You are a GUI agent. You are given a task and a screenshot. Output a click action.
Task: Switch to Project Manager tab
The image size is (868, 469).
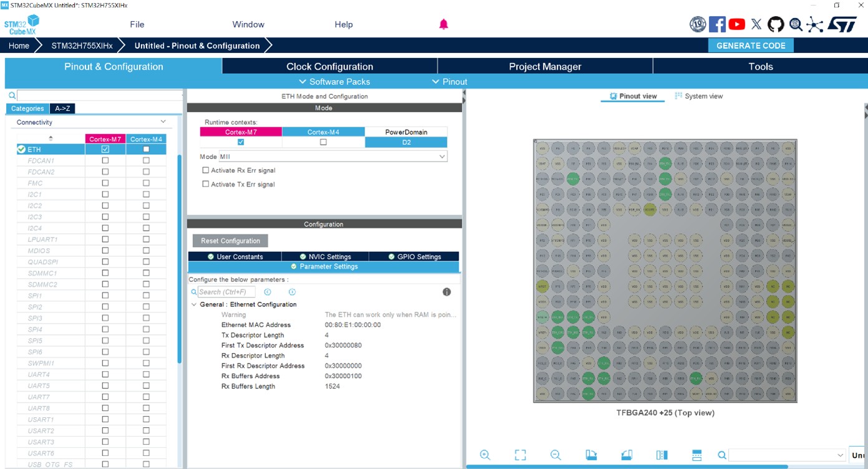pyautogui.click(x=545, y=67)
